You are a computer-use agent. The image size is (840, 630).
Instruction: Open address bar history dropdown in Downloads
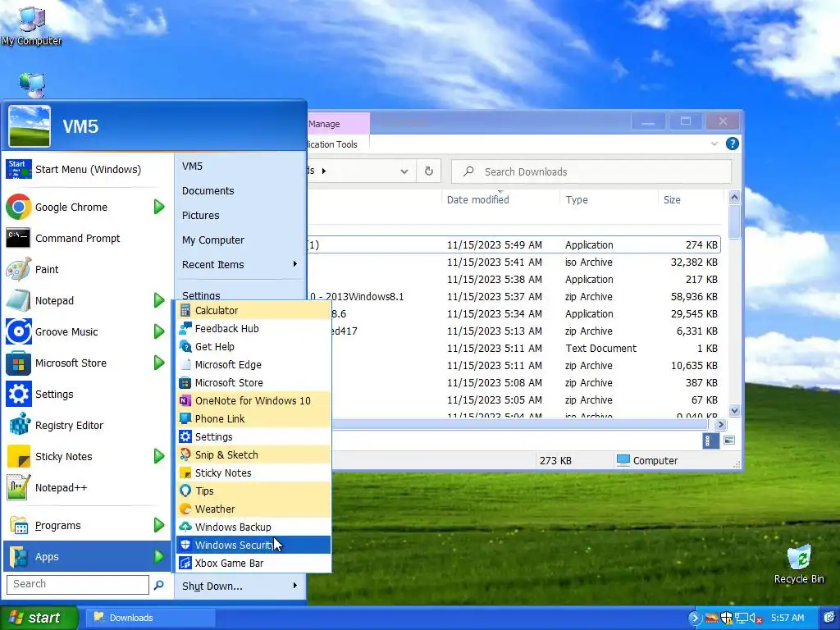(404, 171)
